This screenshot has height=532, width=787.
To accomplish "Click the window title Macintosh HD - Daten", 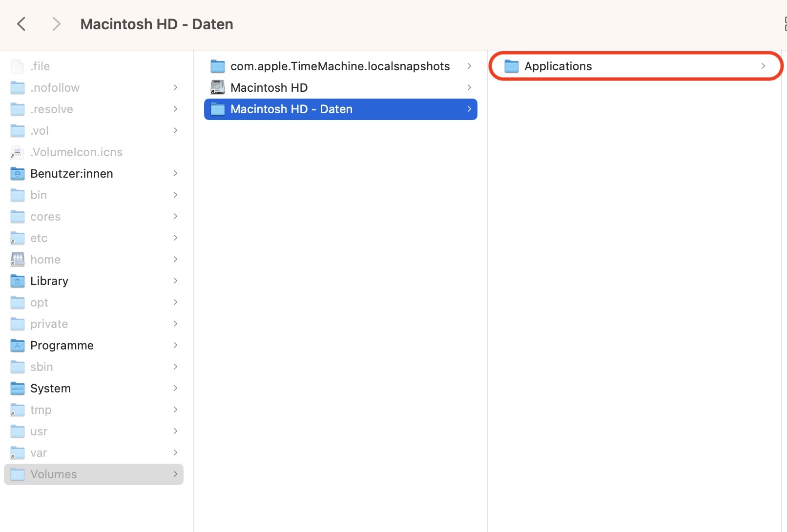I will 157,24.
